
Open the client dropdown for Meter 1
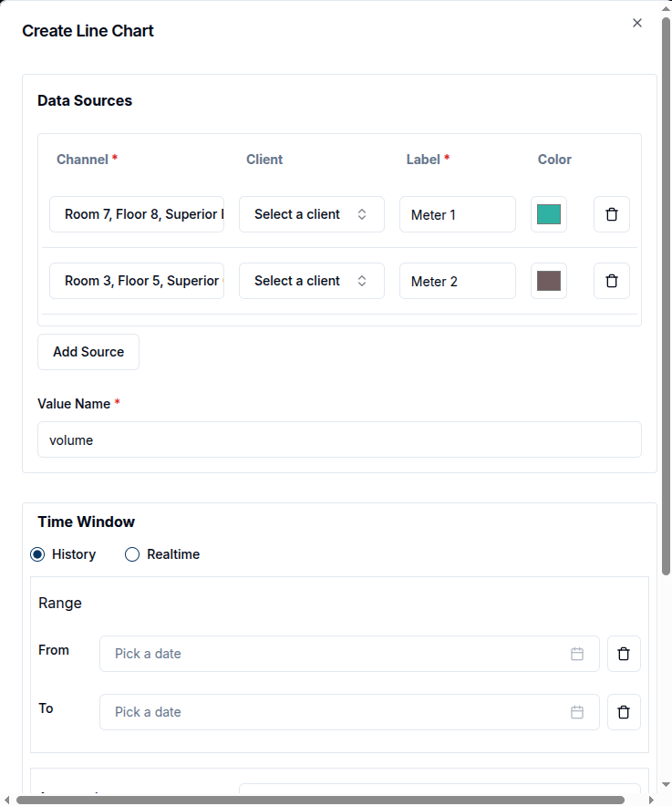311,213
